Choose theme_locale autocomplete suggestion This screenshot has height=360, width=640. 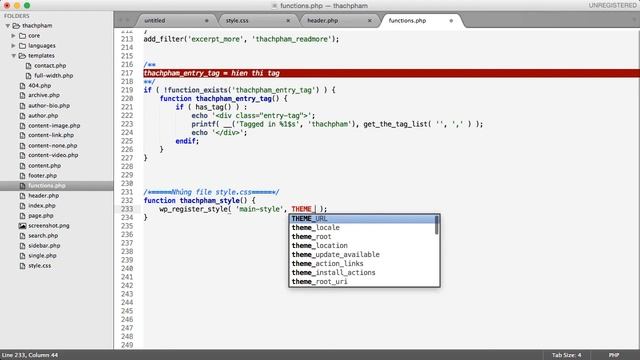tap(362, 228)
